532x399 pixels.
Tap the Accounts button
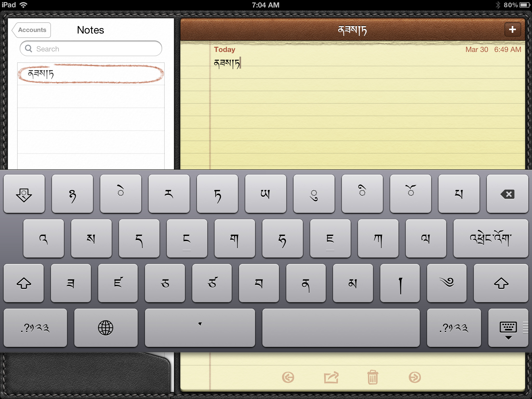click(32, 29)
